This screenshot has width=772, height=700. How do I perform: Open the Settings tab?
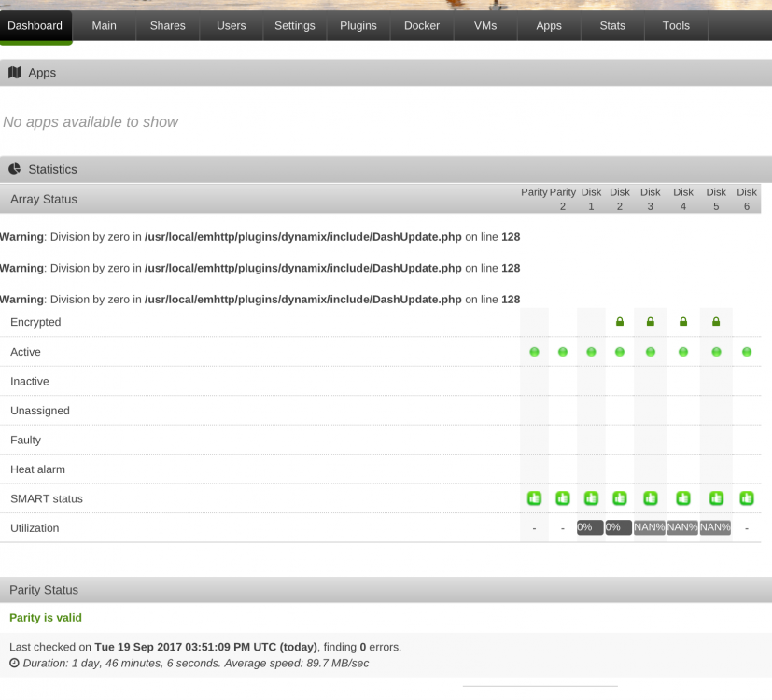(x=294, y=26)
